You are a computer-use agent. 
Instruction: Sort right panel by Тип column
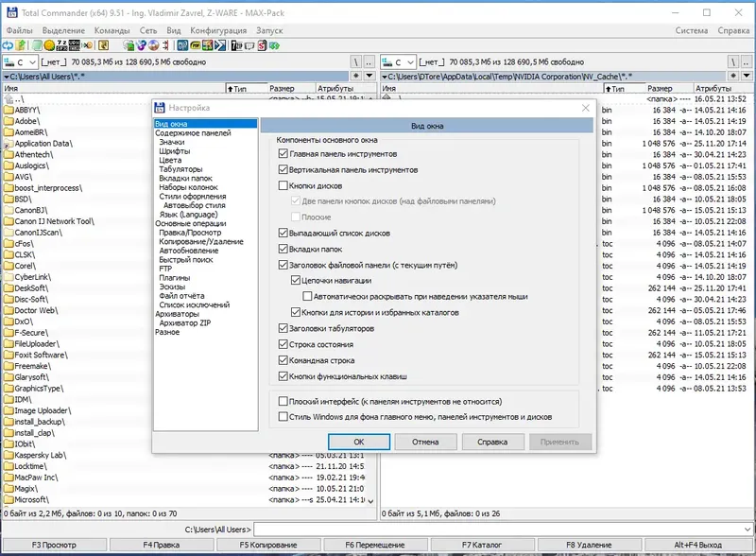(625, 89)
